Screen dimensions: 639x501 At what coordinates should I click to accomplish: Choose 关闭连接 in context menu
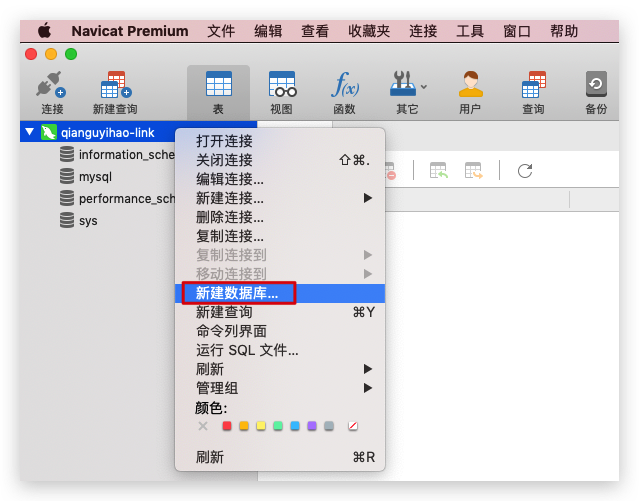coord(280,160)
